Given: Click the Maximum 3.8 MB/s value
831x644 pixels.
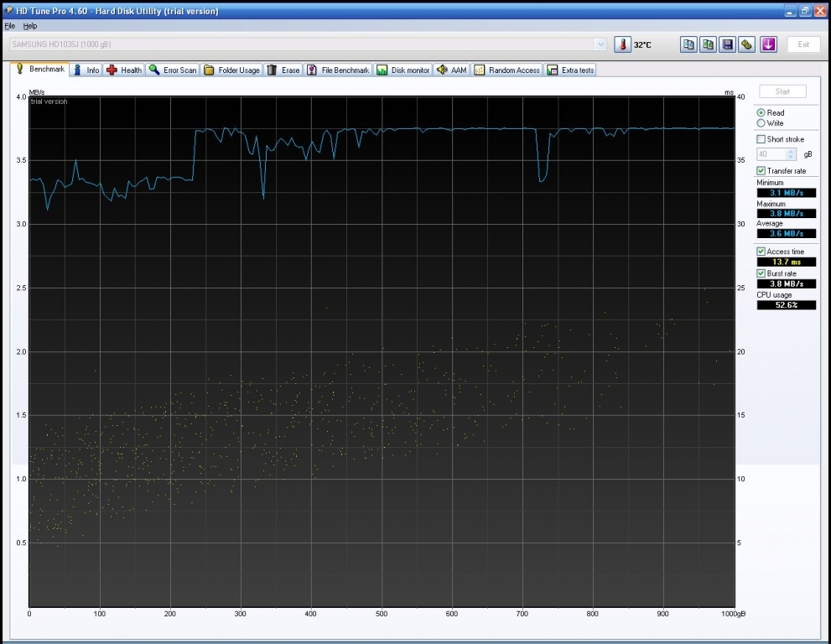Looking at the screenshot, I should (x=787, y=214).
